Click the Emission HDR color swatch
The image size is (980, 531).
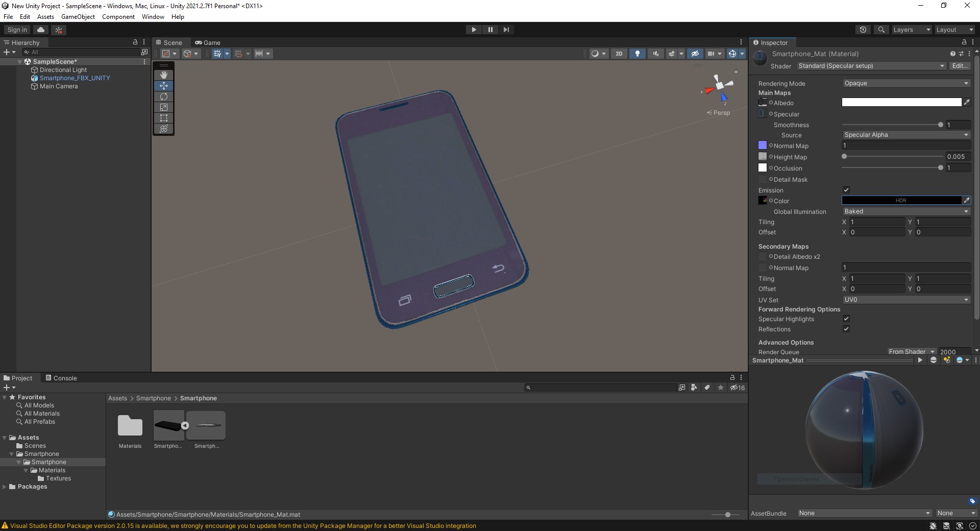pyautogui.click(x=901, y=201)
